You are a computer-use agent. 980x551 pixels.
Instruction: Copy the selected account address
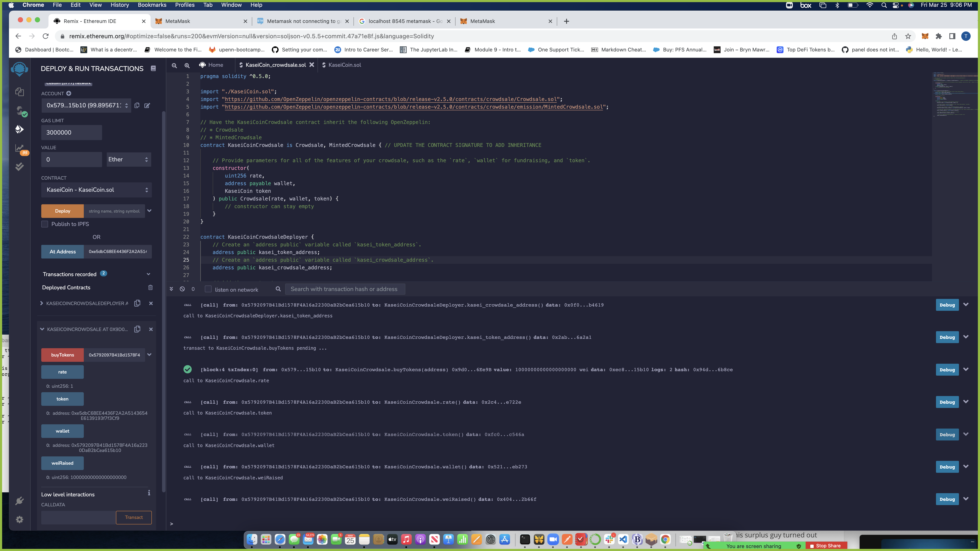137,105
